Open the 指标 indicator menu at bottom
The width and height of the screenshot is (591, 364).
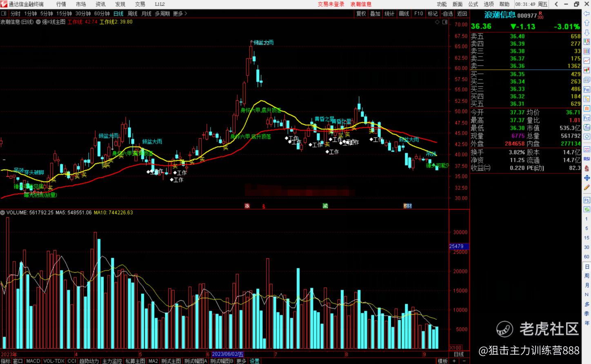[6, 361]
